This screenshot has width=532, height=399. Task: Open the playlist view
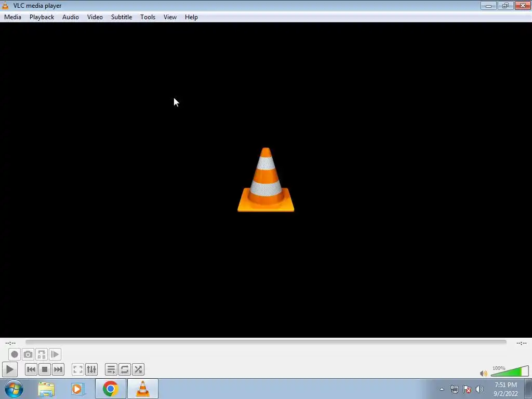[x=111, y=369]
